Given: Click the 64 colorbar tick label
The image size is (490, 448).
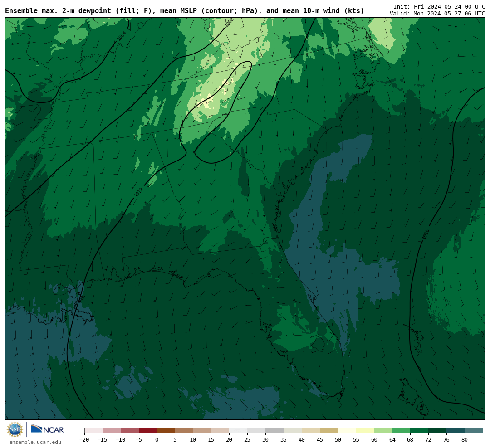Looking at the screenshot, I should 392,440.
